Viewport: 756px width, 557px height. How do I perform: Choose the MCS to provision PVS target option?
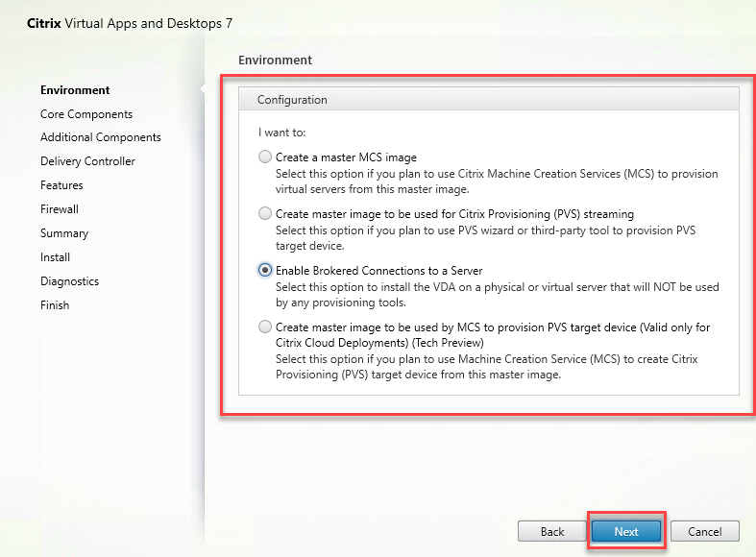(265, 327)
